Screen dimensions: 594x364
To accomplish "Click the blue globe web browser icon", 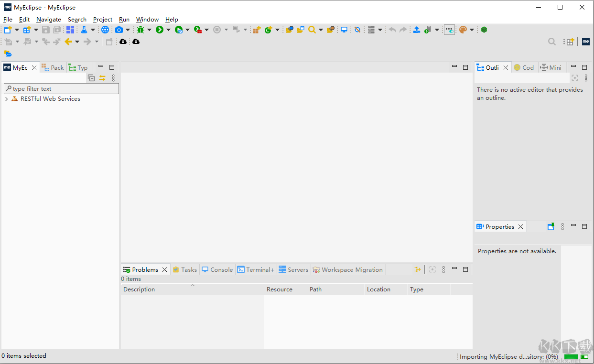I will click(x=105, y=30).
